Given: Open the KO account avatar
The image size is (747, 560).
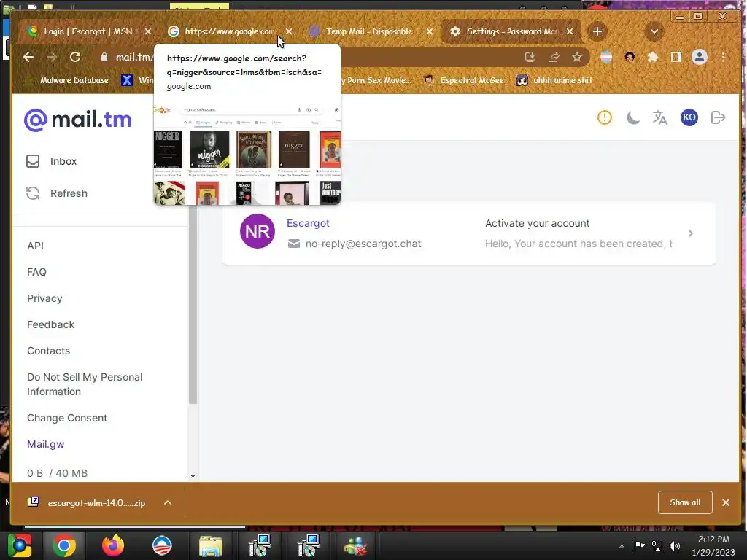Looking at the screenshot, I should (x=689, y=117).
